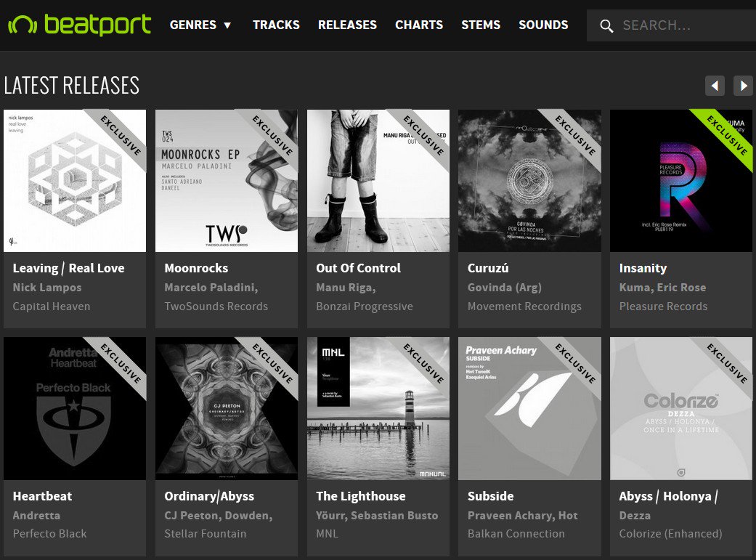756x560 pixels.
Task: Open label Capital Heaven
Action: tap(52, 307)
